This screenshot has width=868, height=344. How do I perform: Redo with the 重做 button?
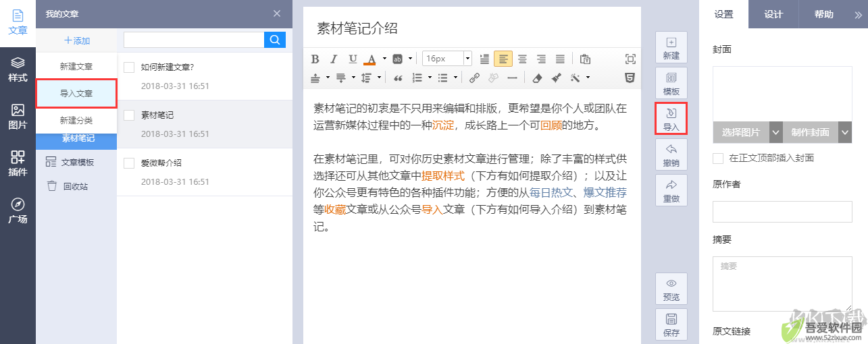click(671, 190)
